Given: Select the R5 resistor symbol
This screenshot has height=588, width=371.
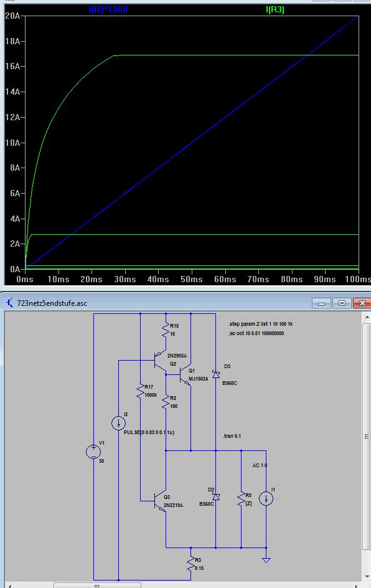Looking at the screenshot, I should pyautogui.click(x=241, y=500).
